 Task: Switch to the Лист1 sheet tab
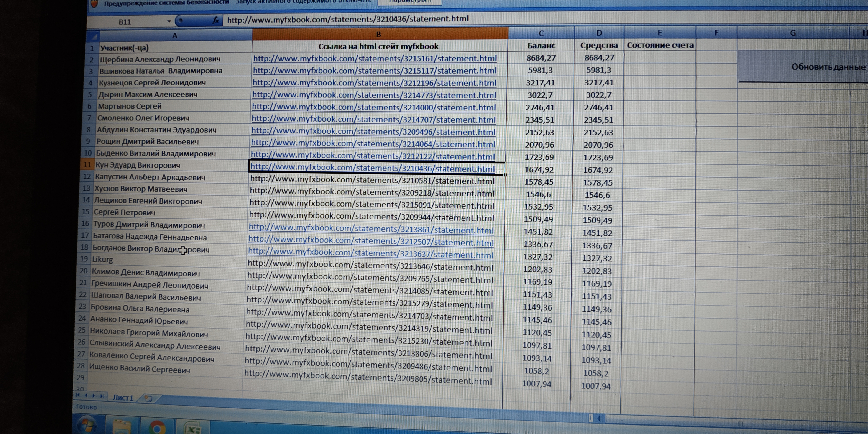[123, 398]
